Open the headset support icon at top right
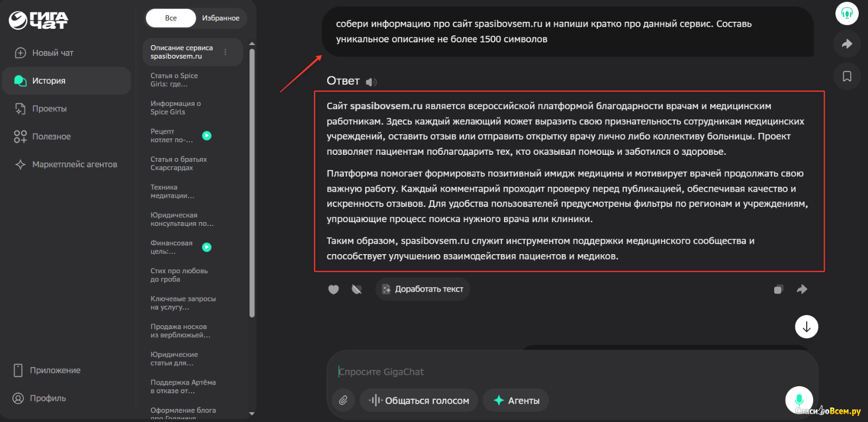The width and height of the screenshot is (868, 422). (x=847, y=14)
